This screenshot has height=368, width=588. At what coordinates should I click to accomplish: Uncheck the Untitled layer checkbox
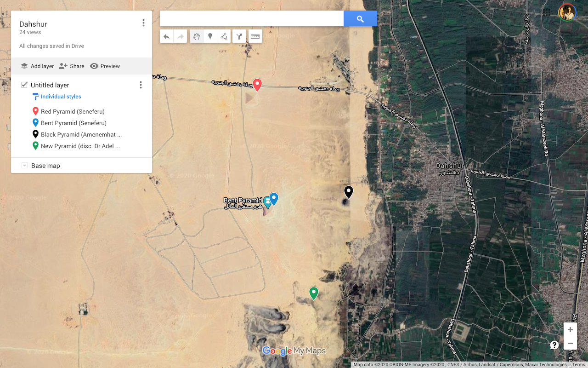pos(23,85)
